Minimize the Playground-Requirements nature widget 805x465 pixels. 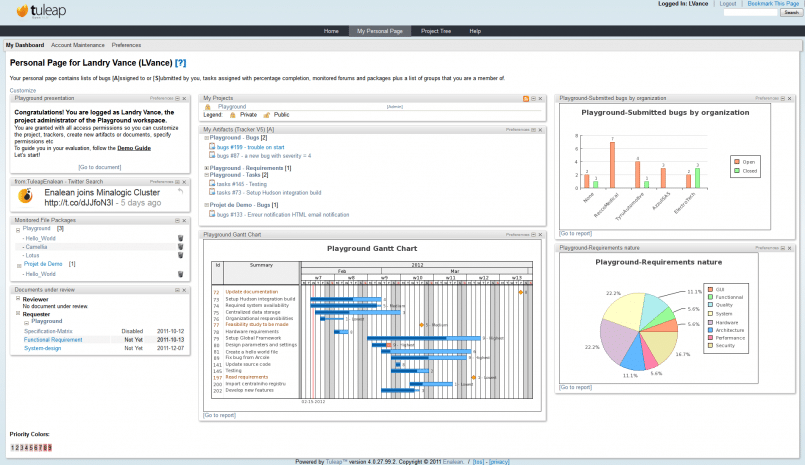[783, 248]
